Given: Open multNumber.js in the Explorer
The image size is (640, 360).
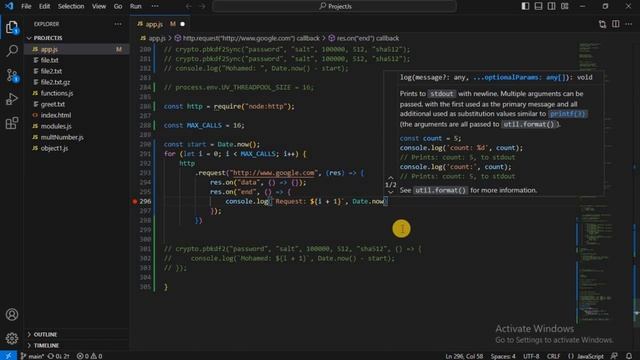Looking at the screenshot, I should 77,137.
